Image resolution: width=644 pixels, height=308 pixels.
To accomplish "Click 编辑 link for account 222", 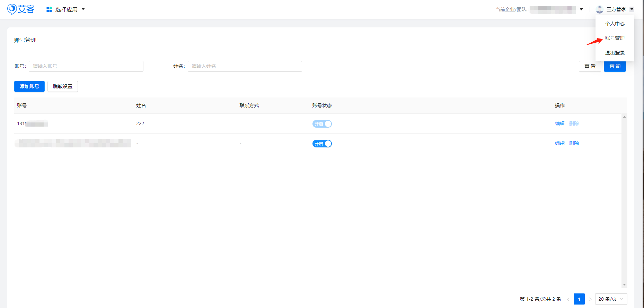I will [x=559, y=123].
